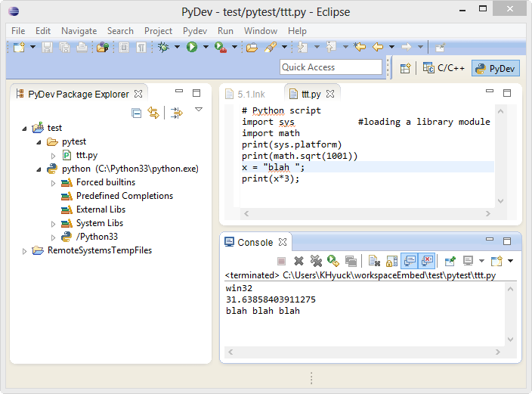This screenshot has height=394, width=532.
Task: Collapse the python interpreter node
Action: (39, 169)
